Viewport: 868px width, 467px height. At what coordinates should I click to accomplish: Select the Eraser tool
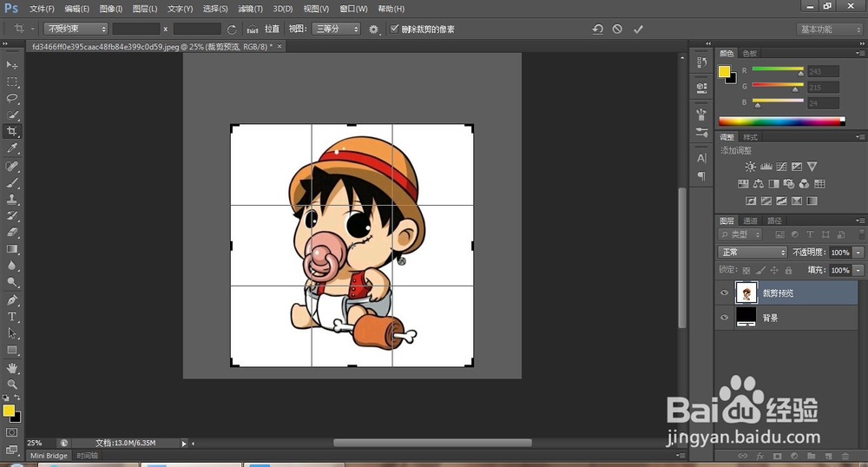11,233
